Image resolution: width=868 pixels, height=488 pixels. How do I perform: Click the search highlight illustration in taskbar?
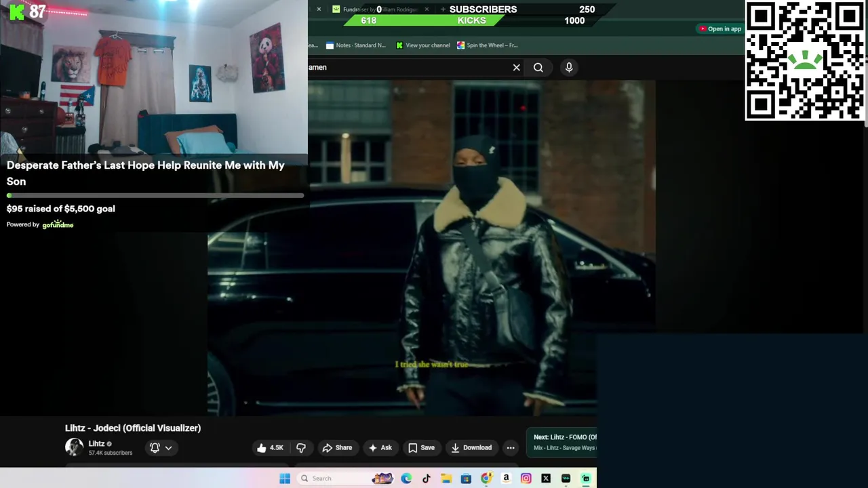[x=382, y=479]
